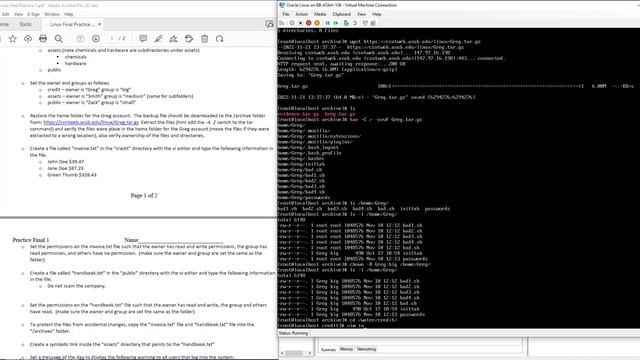The image size is (640, 360).
Task: Open the Help menu in Acrobat
Action: 69,14
